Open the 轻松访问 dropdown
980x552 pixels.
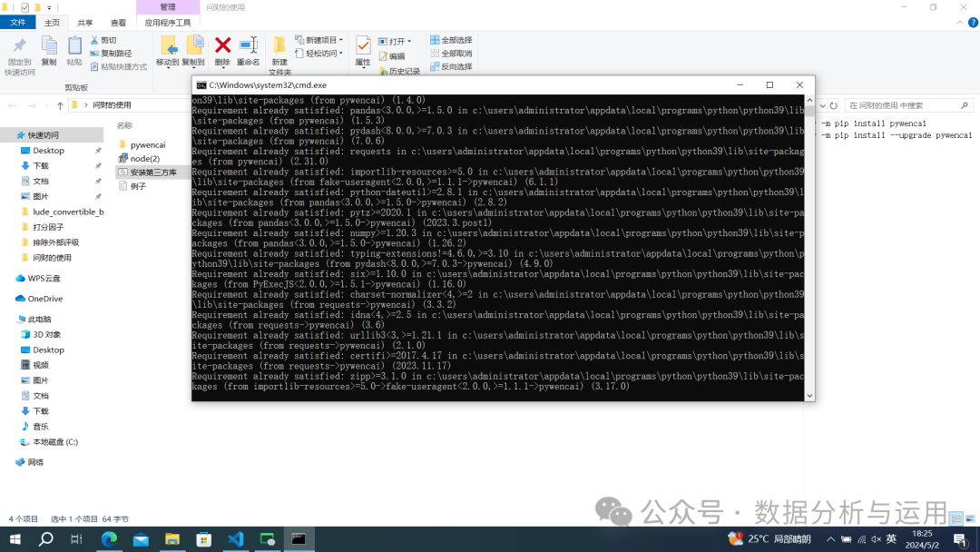click(318, 54)
